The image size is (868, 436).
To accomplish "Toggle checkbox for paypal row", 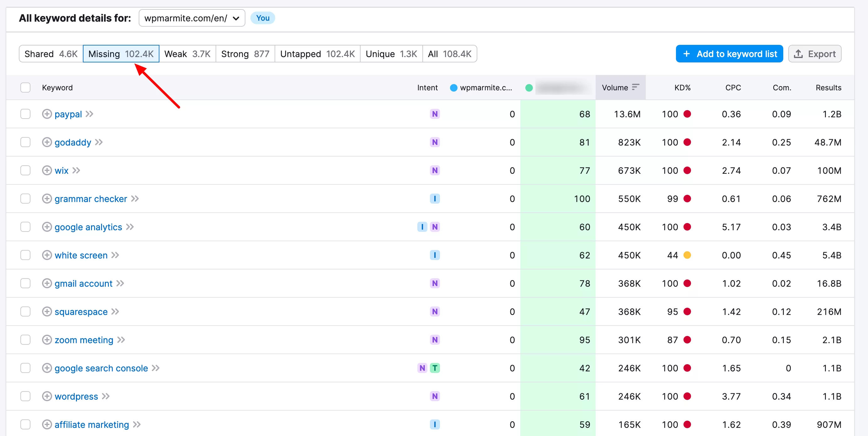I will pos(26,114).
